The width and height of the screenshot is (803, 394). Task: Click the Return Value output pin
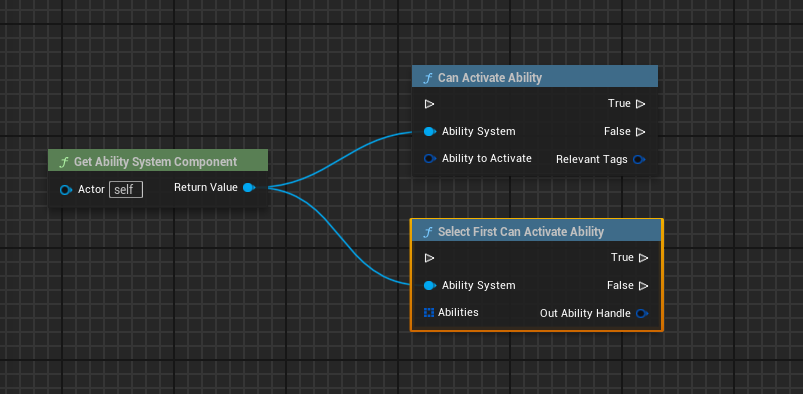(x=249, y=188)
